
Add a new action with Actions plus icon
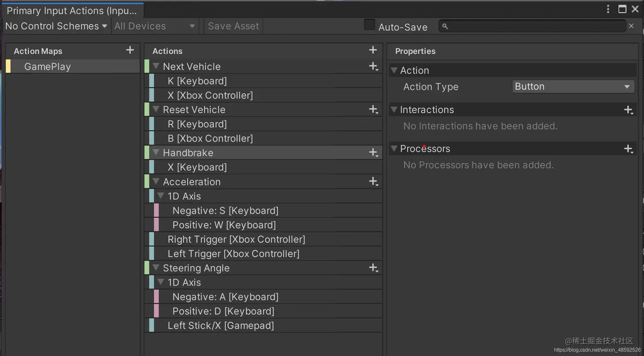click(373, 50)
